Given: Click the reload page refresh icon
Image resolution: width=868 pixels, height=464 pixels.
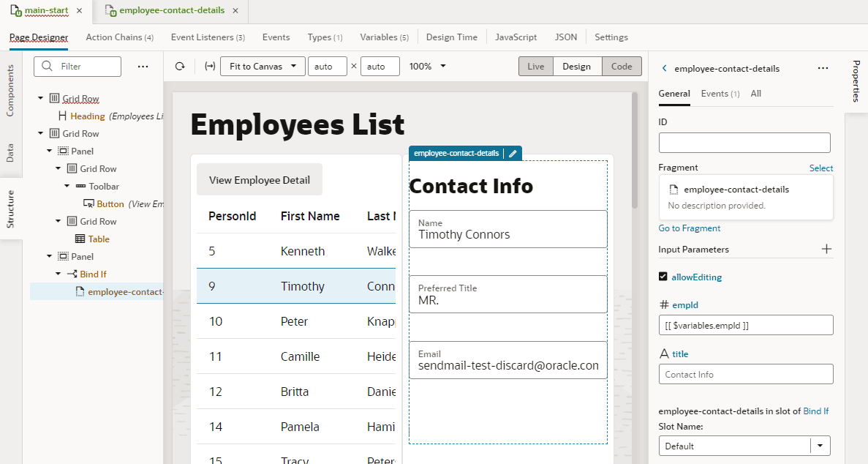Looking at the screenshot, I should tap(180, 67).
